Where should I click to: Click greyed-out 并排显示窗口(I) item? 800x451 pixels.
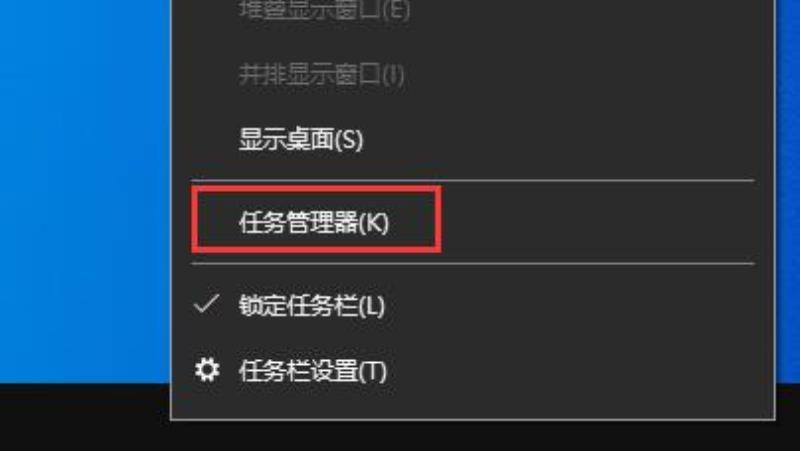321,75
